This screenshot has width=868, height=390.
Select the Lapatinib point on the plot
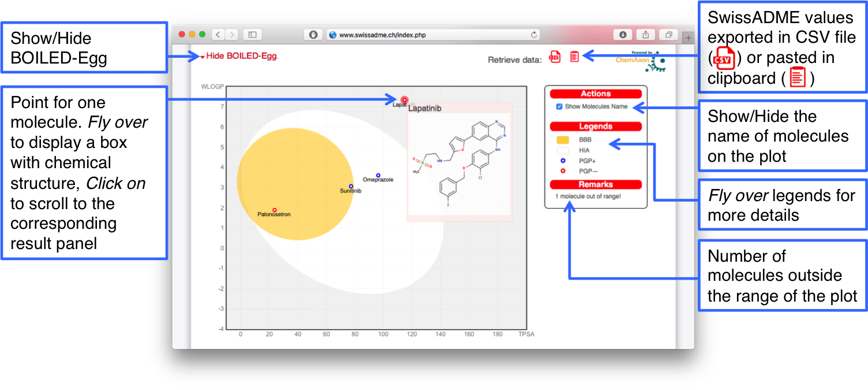pyautogui.click(x=404, y=100)
